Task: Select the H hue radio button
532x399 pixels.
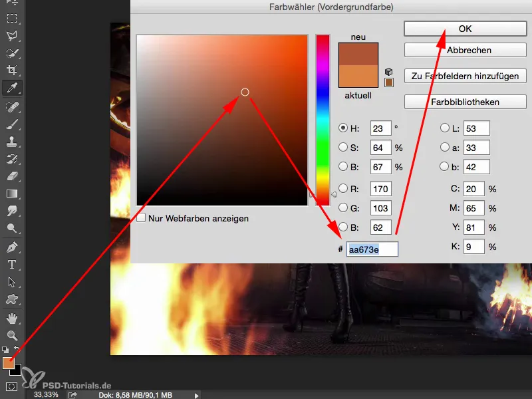Action: tap(343, 128)
